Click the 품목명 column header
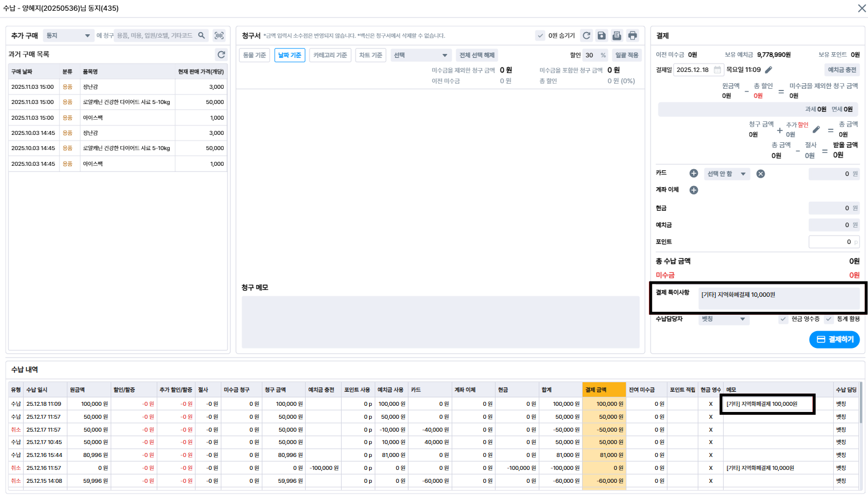Image resolution: width=868 pixels, height=498 pixels. [127, 71]
